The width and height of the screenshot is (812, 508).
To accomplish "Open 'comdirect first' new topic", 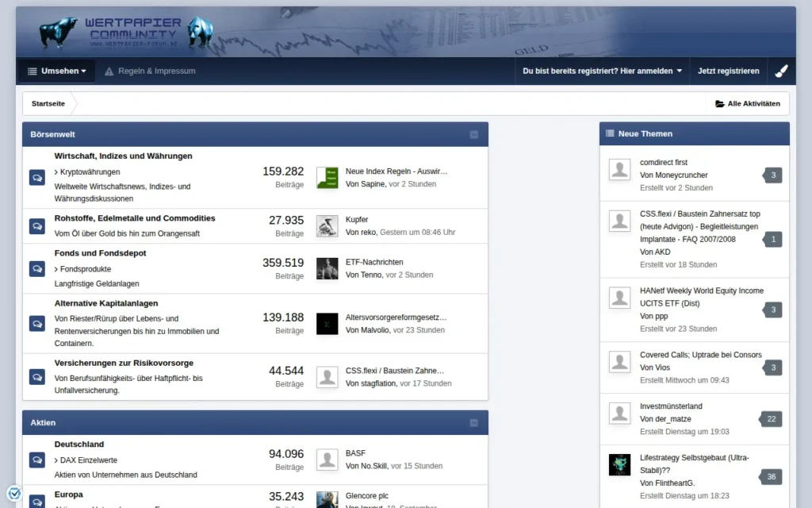I will tap(664, 162).
